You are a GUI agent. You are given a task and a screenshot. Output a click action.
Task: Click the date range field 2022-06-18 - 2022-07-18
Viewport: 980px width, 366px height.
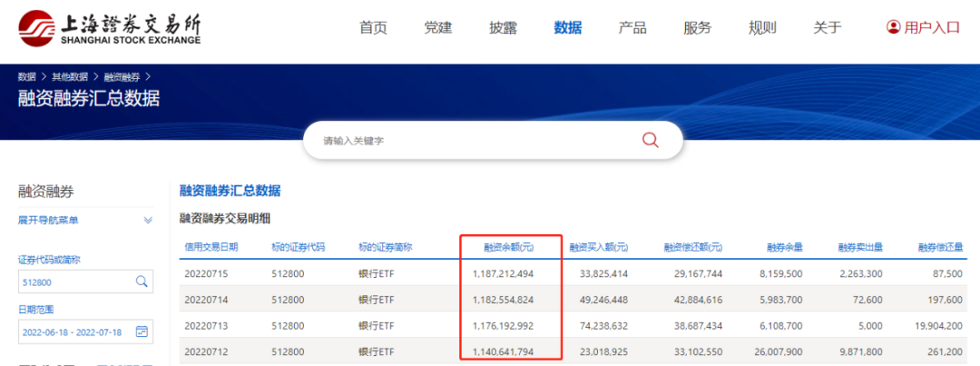(x=85, y=331)
